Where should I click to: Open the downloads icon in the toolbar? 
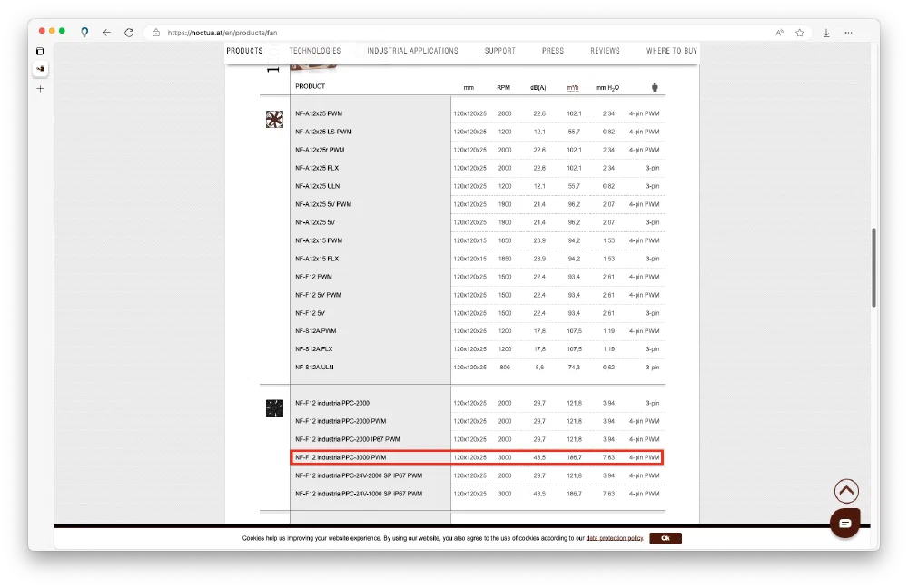(x=826, y=33)
